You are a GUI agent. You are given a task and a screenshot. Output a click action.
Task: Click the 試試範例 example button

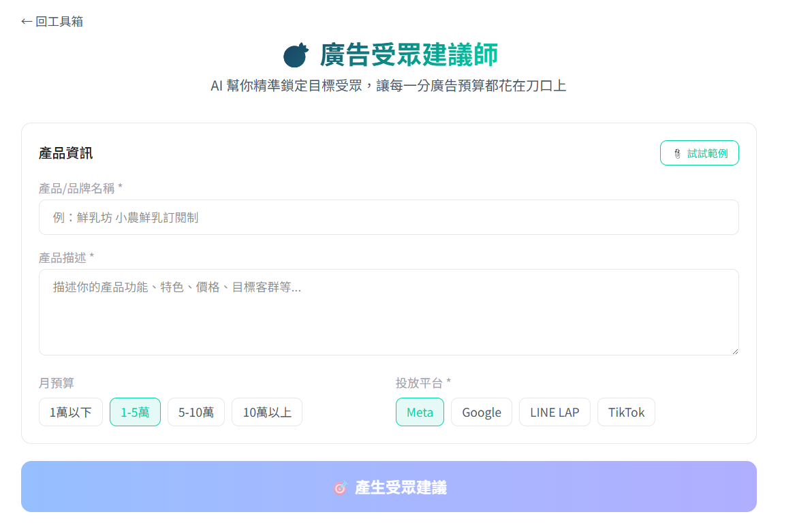click(x=700, y=153)
